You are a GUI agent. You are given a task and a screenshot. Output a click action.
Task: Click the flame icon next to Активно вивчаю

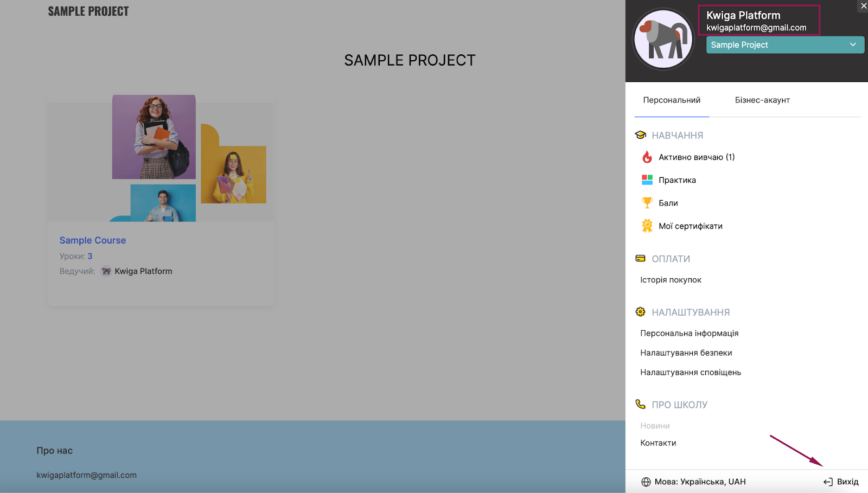click(x=647, y=157)
